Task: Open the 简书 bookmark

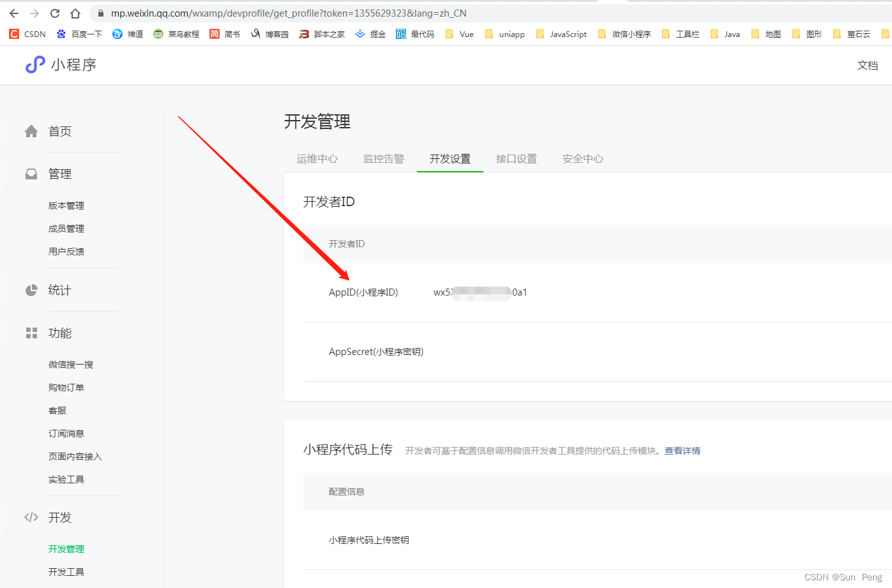Action: point(225,34)
